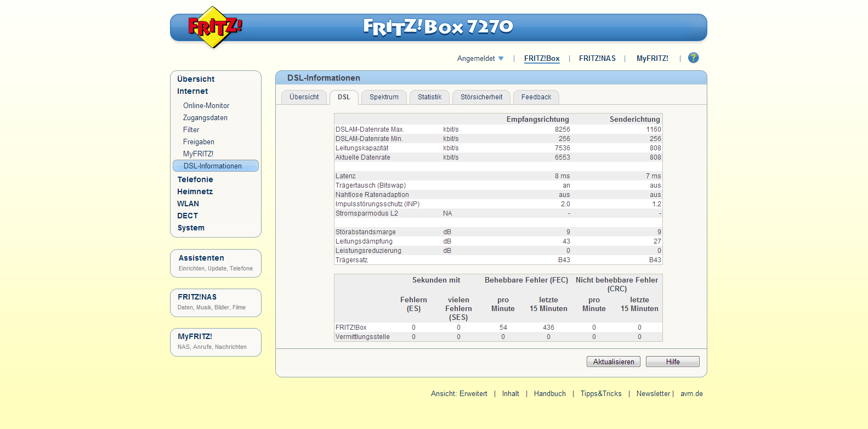Image resolution: width=868 pixels, height=429 pixels.
Task: Click the Behebbare Fehler (FEC) header
Action: point(526,280)
